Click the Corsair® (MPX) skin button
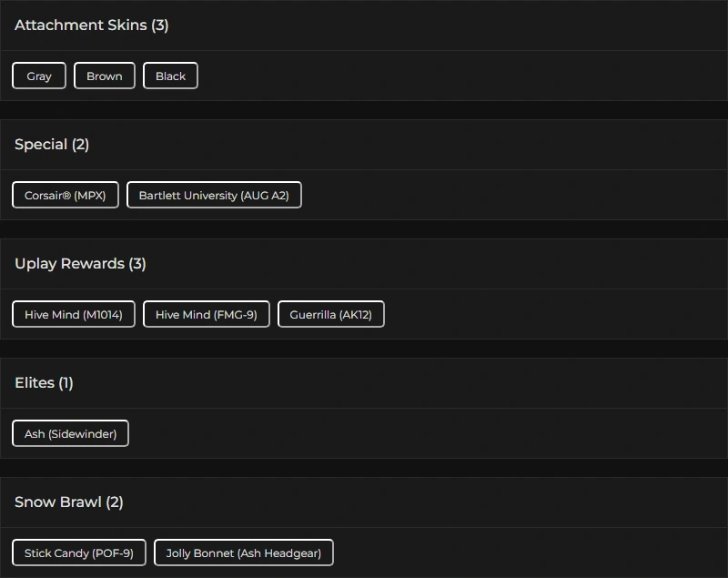Viewport: 728px width, 578px height. point(66,196)
